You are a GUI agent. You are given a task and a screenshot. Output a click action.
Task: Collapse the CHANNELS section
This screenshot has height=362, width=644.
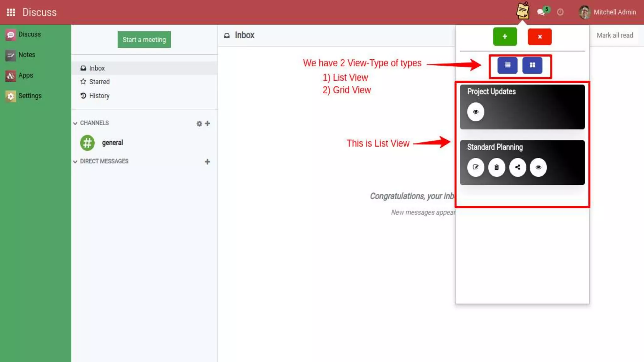click(75, 123)
